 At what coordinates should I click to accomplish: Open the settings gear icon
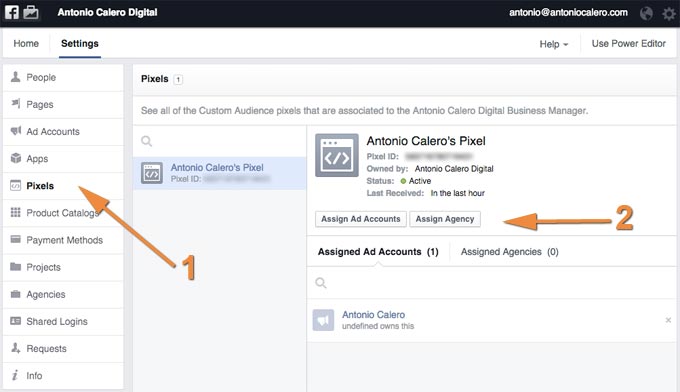[669, 13]
